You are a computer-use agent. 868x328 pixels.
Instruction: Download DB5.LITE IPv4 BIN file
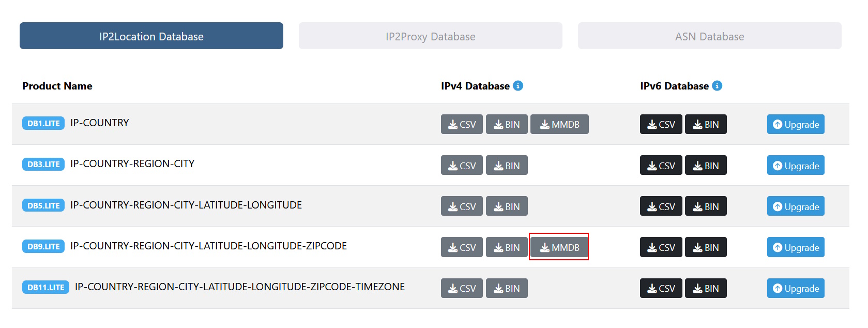507,206
